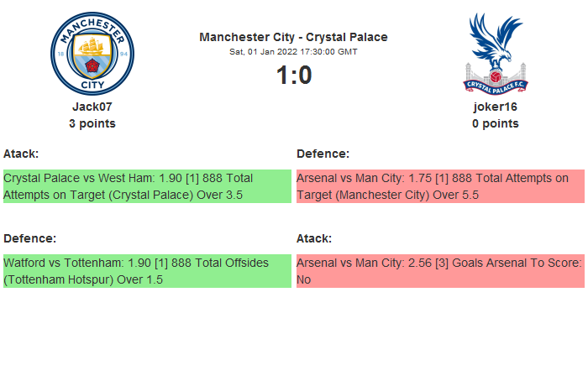Screen dimensions: 588x386
Task: Click the left Atack heading
Action: (21, 154)
